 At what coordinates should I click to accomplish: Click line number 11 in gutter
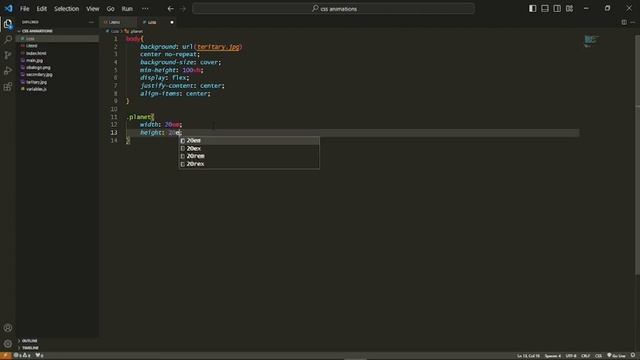pos(114,117)
